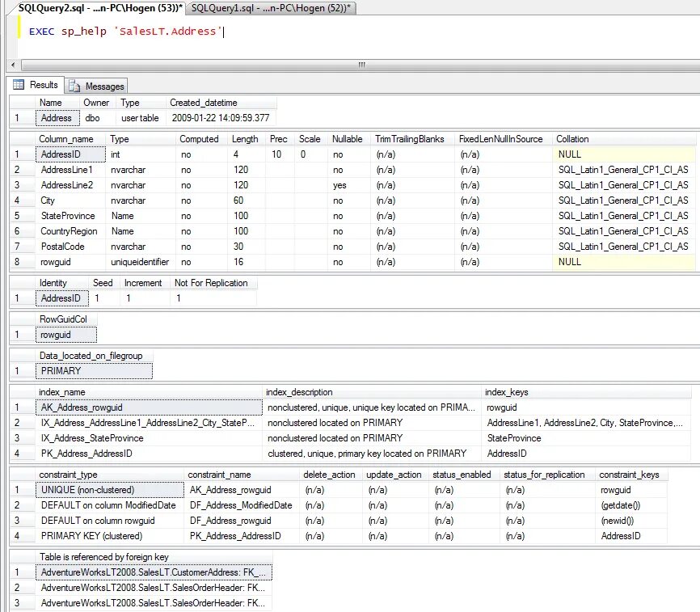Select the SQLQuery2.sql document tab

[100, 8]
